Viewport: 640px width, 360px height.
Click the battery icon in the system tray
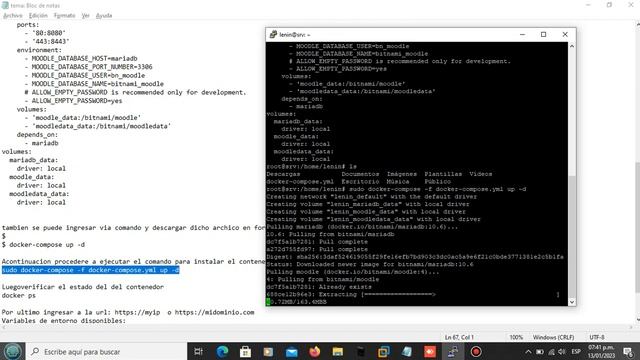pyautogui.click(x=540, y=352)
